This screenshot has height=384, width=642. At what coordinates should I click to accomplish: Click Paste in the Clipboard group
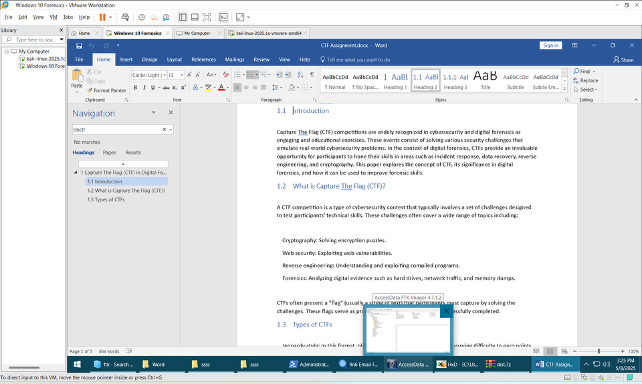click(x=77, y=80)
